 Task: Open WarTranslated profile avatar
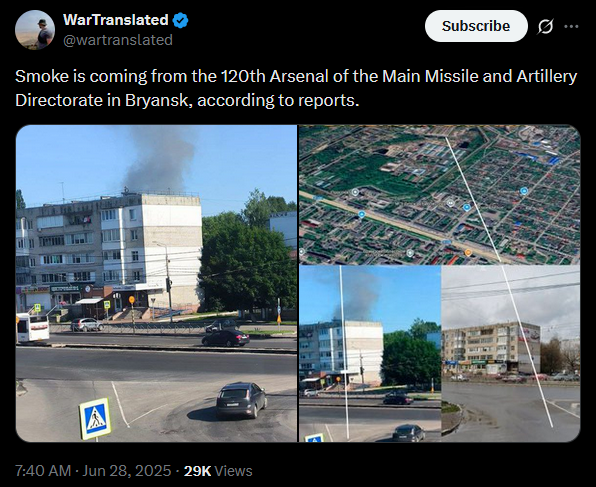(x=35, y=30)
